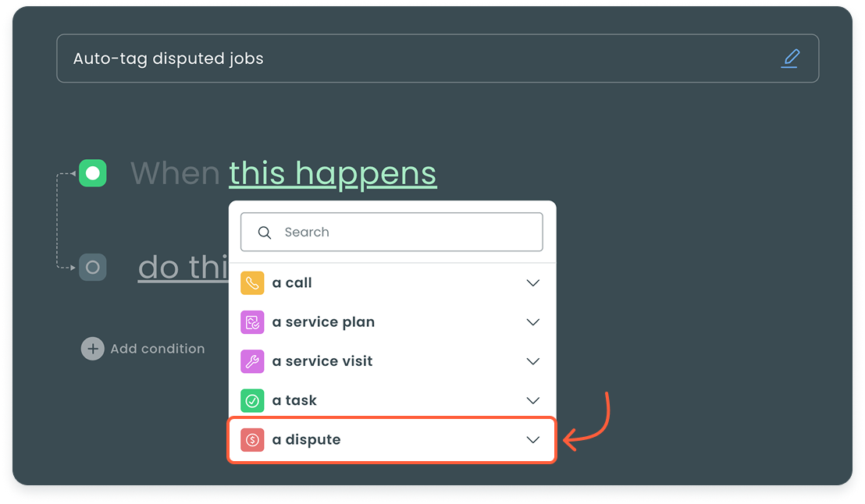Click the red dispute dollar icon

pyautogui.click(x=252, y=440)
